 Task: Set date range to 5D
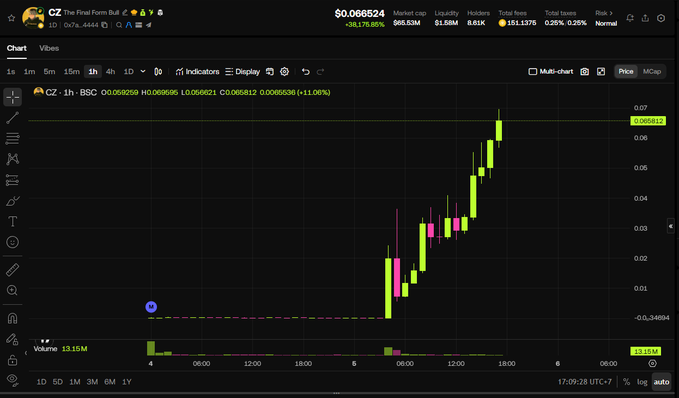click(x=58, y=382)
